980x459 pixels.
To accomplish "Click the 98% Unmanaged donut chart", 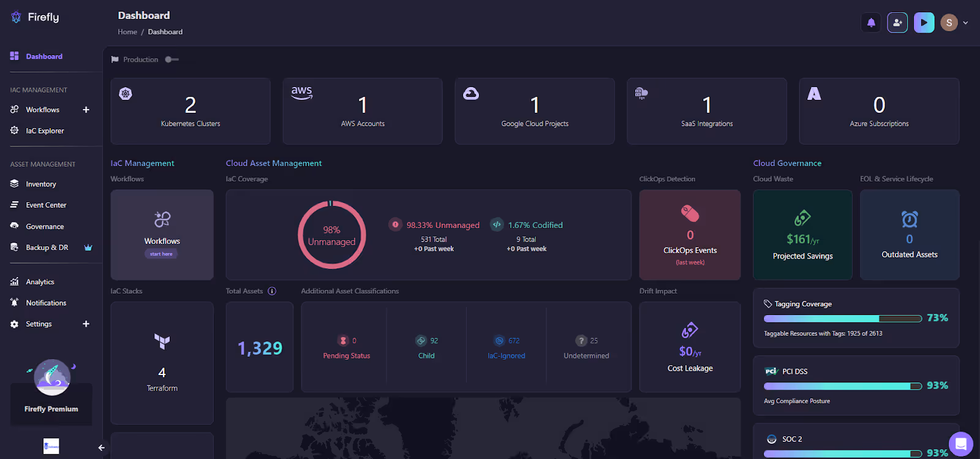I will coord(331,235).
